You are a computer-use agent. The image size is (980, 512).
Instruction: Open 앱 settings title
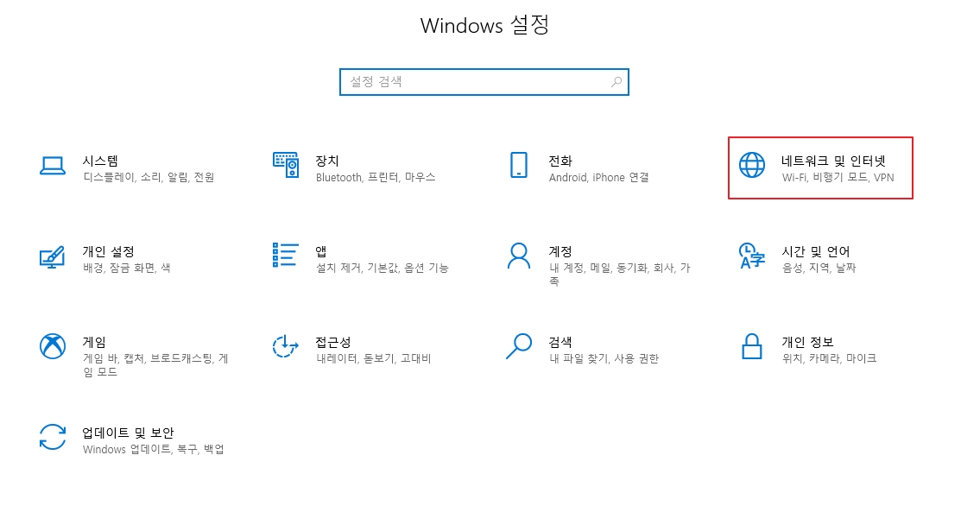click(x=321, y=251)
